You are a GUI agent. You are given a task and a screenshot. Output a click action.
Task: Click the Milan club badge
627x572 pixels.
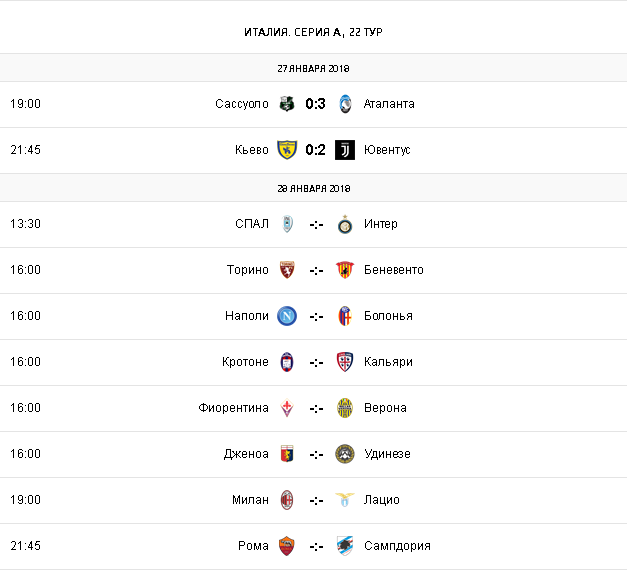click(287, 500)
